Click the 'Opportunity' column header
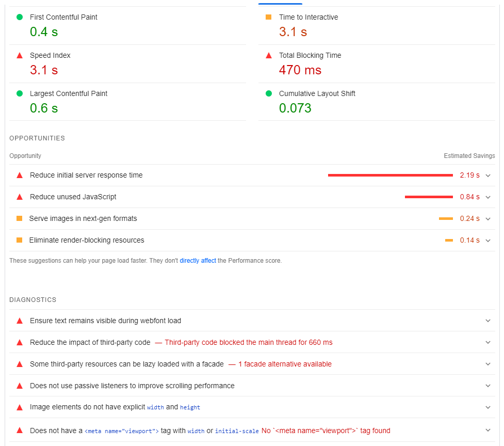The width and height of the screenshot is (504, 446). click(x=25, y=156)
